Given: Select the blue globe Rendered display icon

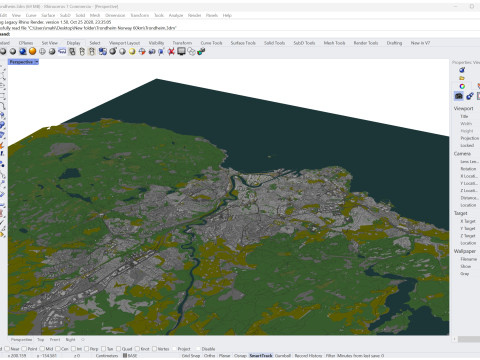Looking at the screenshot, I should pos(23,51).
